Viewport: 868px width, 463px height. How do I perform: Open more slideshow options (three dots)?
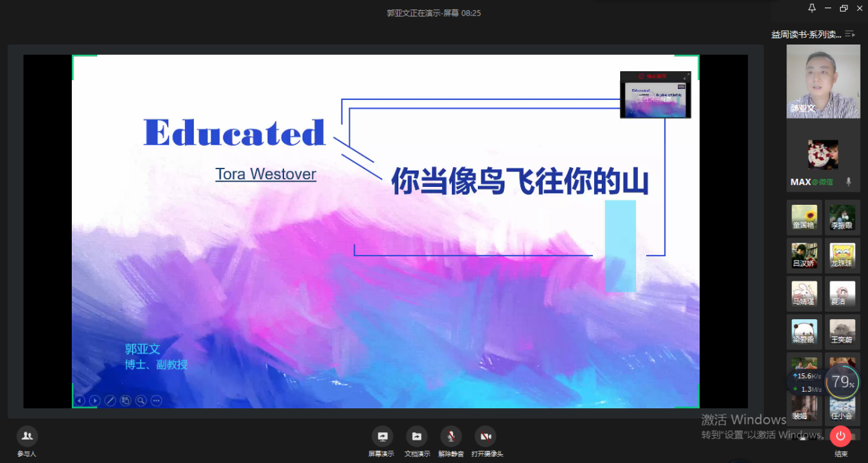coord(156,401)
